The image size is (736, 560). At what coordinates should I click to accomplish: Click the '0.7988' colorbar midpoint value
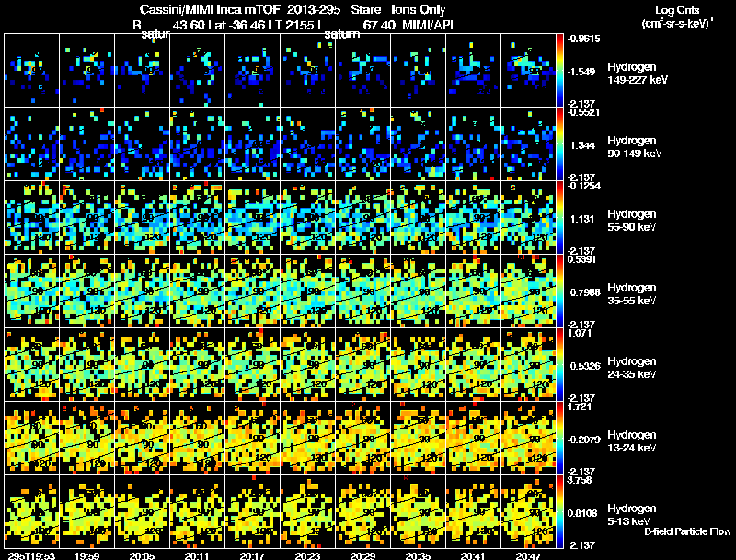[585, 292]
